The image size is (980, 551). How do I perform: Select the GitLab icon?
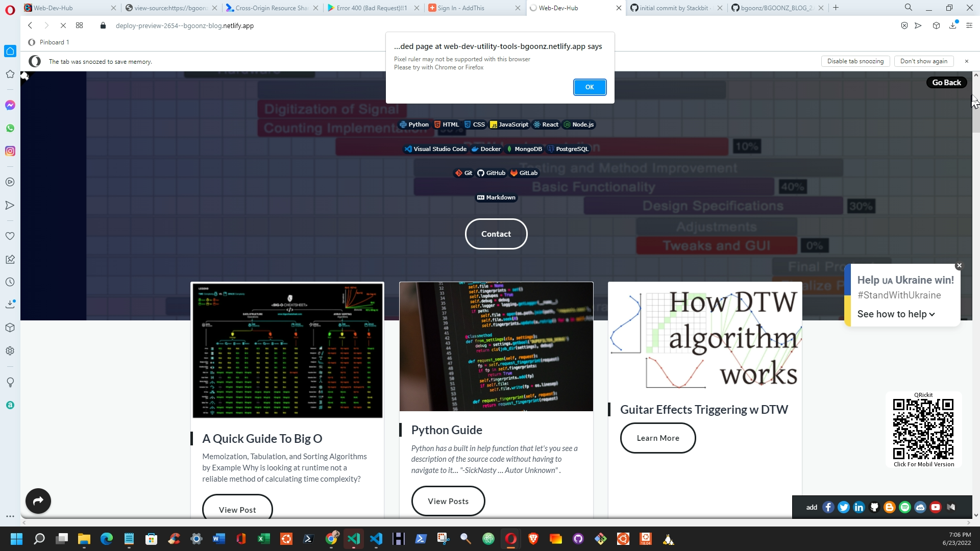[513, 172]
